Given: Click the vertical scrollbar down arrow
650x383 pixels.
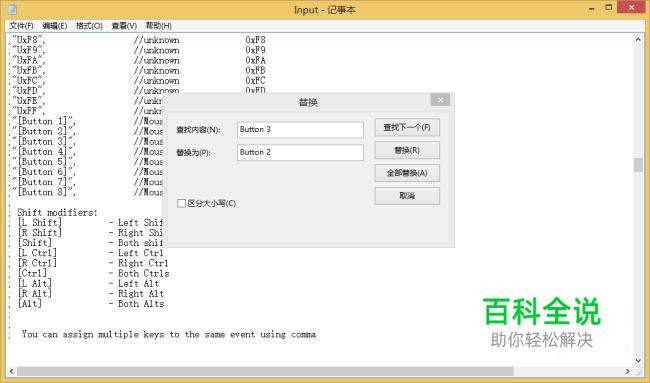Looking at the screenshot, I should pos(638,361).
